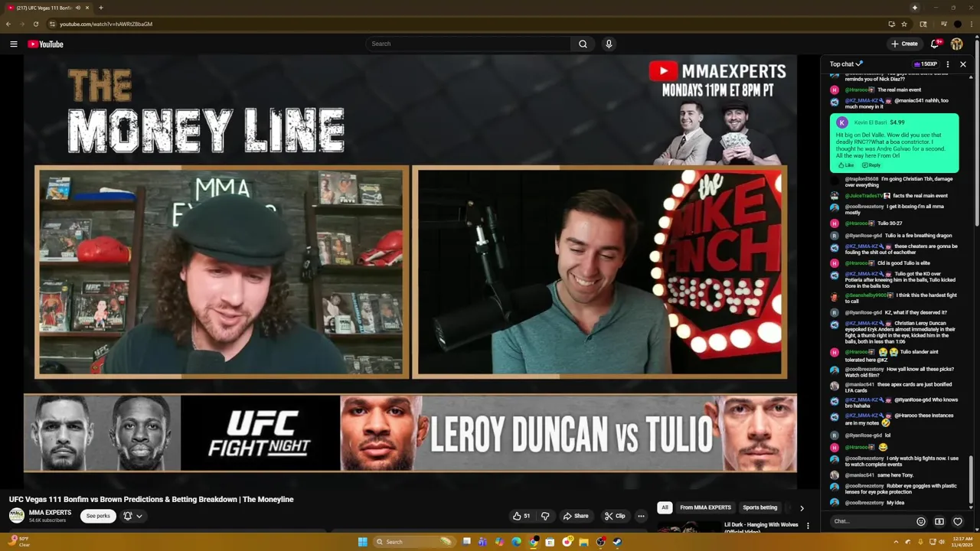
Task: Click the address bar URL
Action: [x=106, y=24]
